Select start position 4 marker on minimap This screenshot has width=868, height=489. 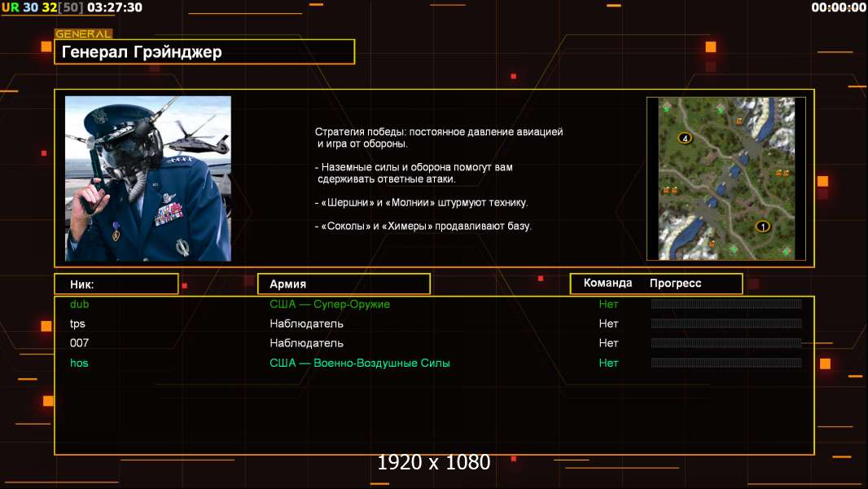click(x=685, y=138)
